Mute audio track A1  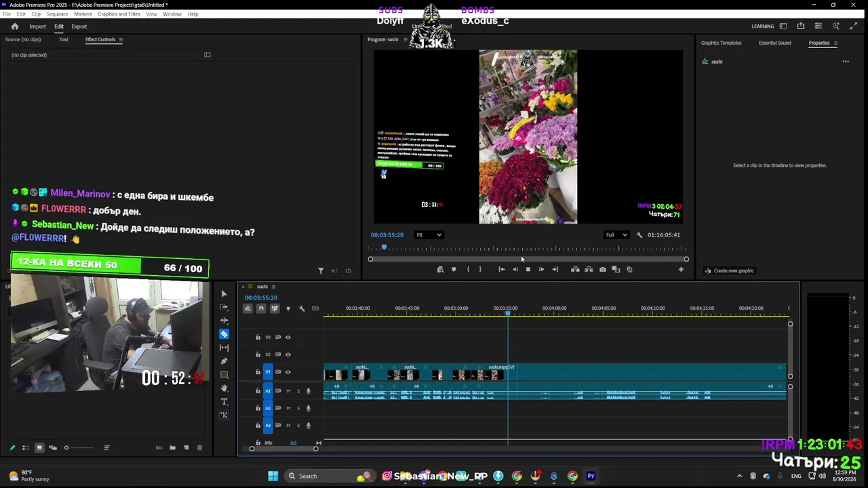click(x=288, y=391)
